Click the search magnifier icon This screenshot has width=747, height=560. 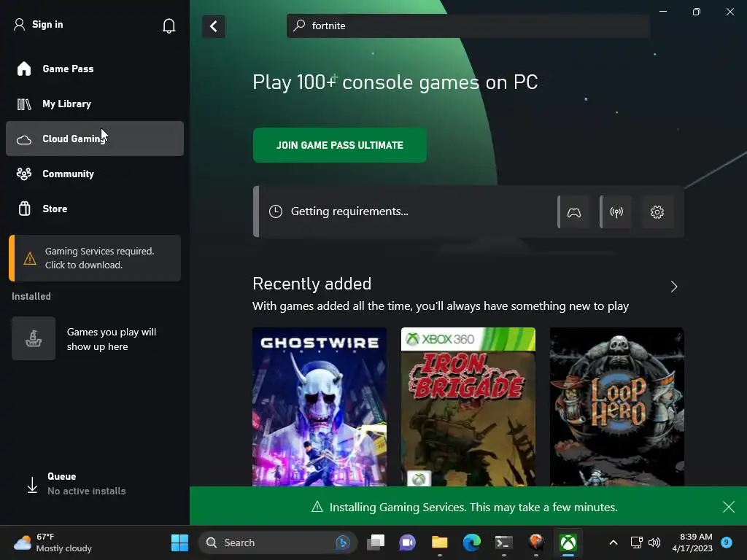tap(299, 26)
